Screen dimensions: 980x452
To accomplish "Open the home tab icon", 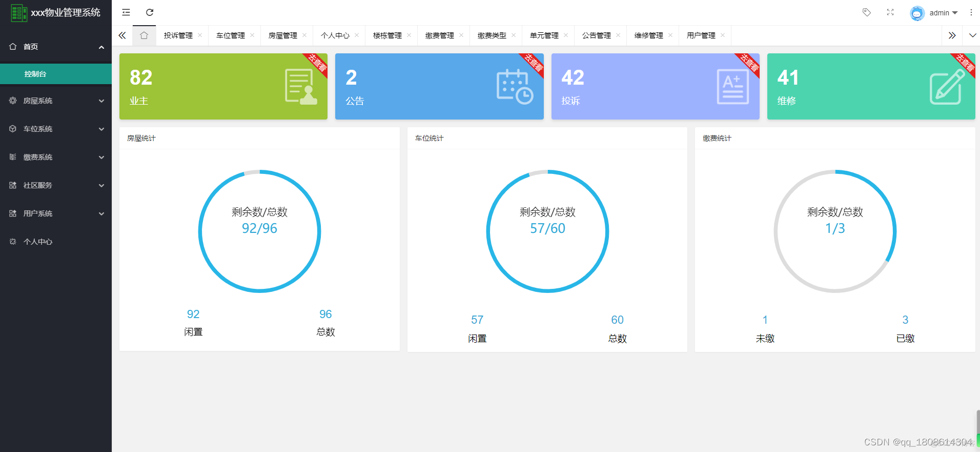I will tap(144, 35).
